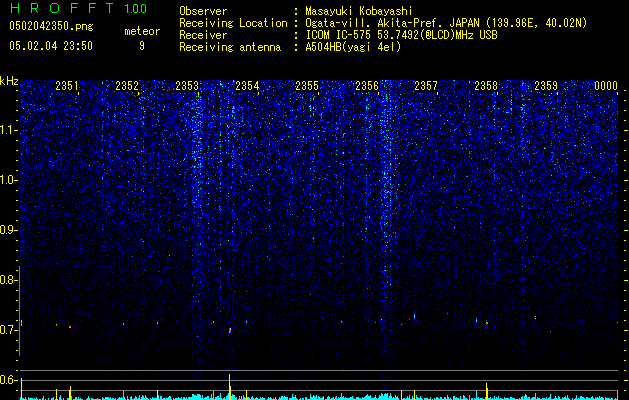
Task: Click the 2357 time marker
Action: [x=426, y=86]
